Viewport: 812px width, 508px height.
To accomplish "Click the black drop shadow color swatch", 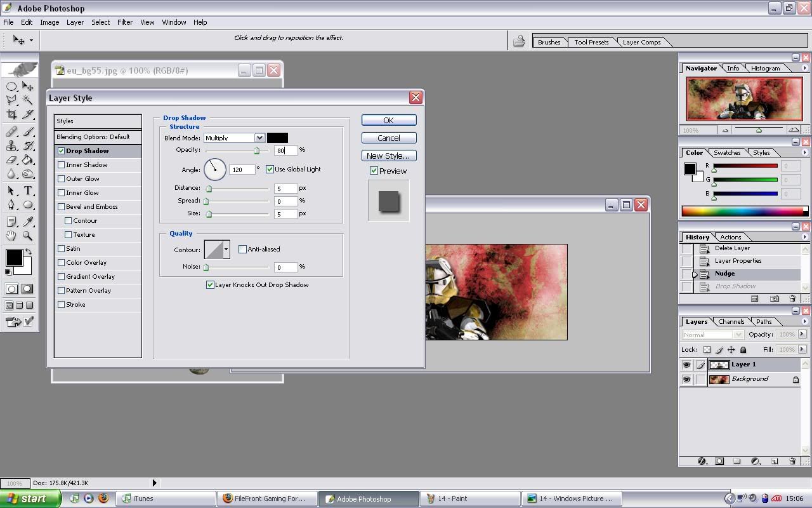I will pos(277,138).
